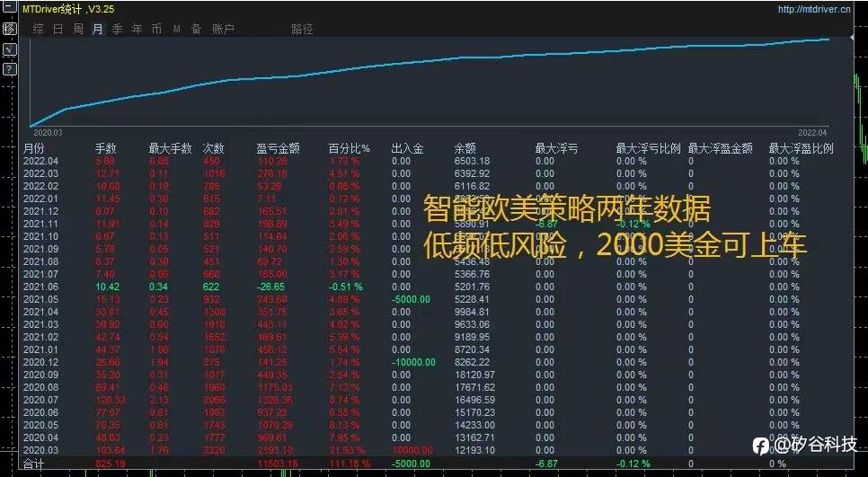This screenshot has height=477, width=868.
Task: Click the balance value 18120.97
Action: tap(475, 375)
